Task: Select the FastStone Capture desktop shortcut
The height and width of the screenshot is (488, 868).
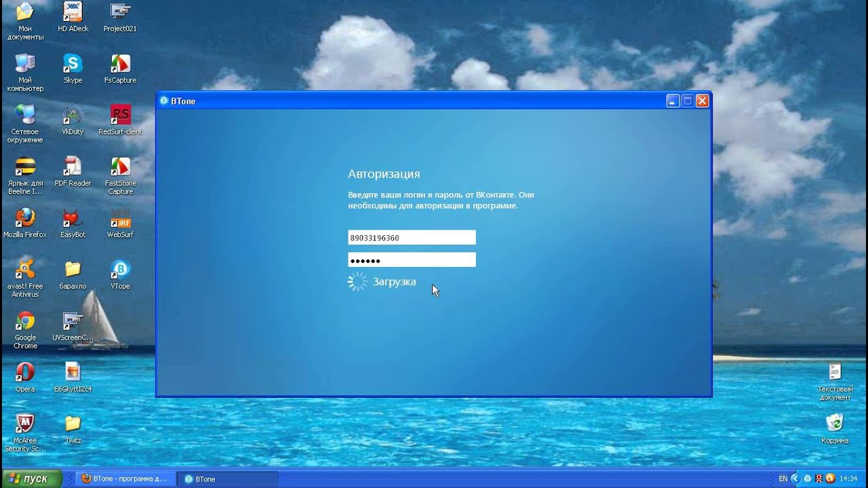Action: [x=120, y=176]
